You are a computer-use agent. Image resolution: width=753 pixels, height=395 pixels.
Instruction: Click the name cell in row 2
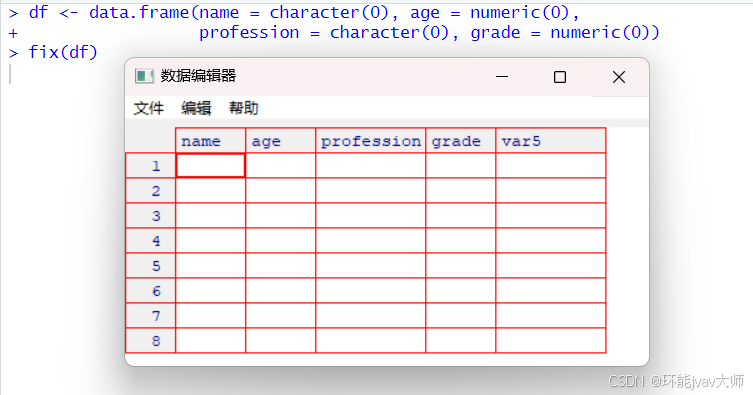[x=210, y=191]
